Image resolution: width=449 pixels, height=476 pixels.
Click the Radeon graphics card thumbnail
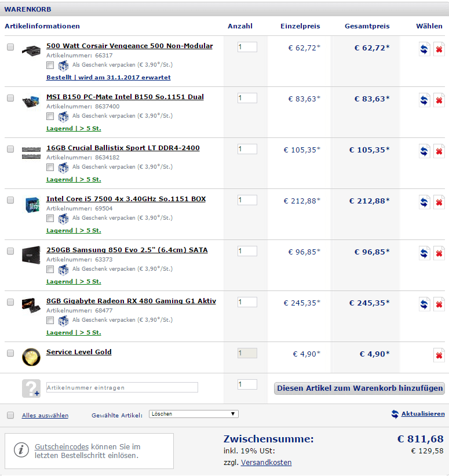tap(31, 306)
